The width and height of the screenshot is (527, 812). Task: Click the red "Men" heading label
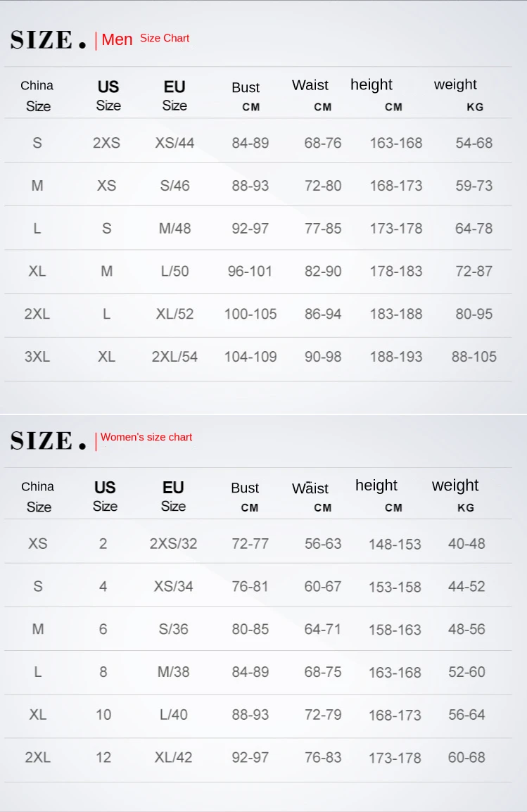point(117,39)
